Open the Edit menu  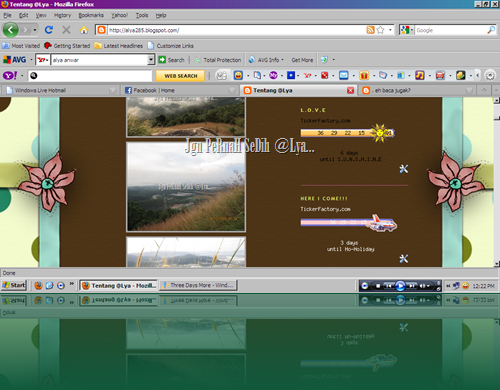click(x=23, y=15)
